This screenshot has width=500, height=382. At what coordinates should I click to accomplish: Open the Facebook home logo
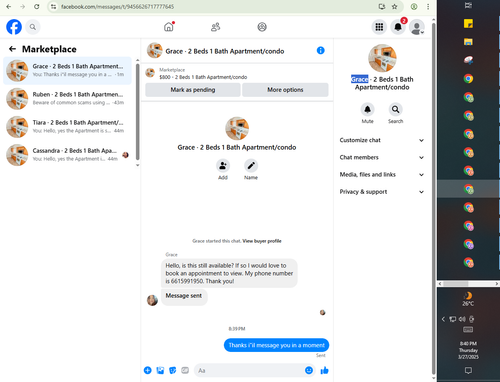click(14, 27)
